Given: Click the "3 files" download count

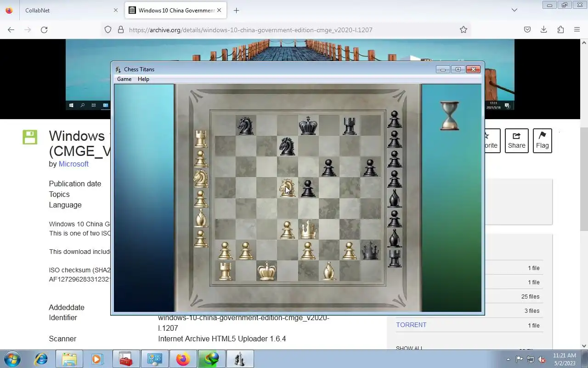Looking at the screenshot, I should [532, 311].
